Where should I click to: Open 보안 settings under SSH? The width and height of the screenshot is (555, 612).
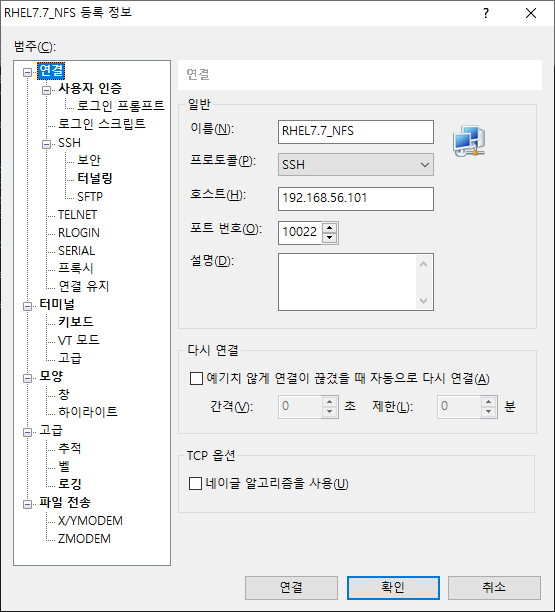(x=89, y=160)
